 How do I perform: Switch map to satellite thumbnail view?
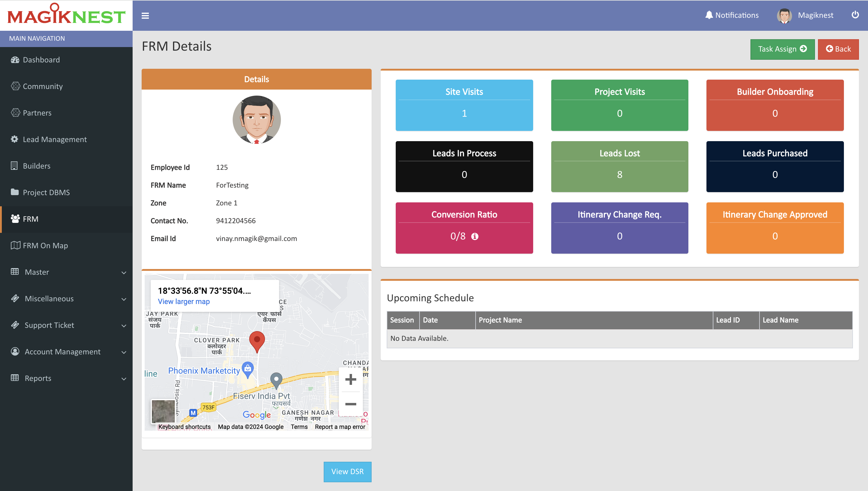[163, 411]
